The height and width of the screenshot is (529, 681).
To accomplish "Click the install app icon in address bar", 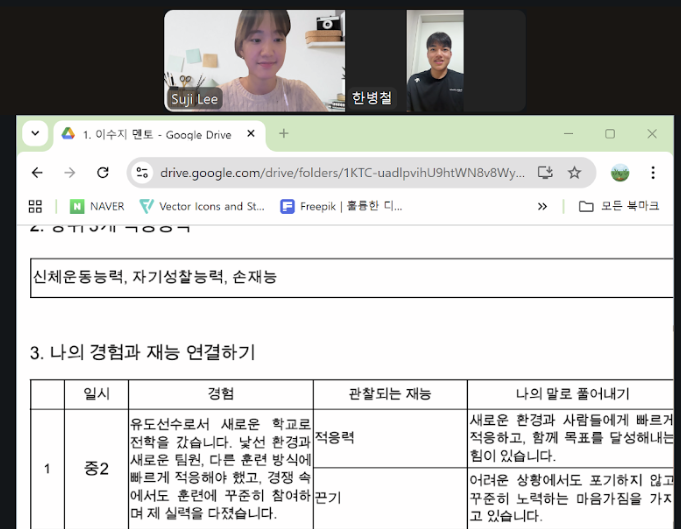I will [545, 173].
